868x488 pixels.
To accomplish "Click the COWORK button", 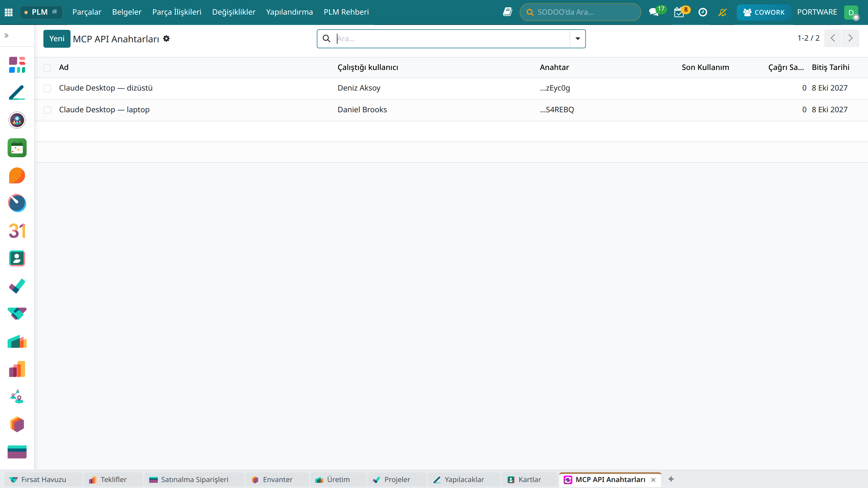I will coord(764,12).
